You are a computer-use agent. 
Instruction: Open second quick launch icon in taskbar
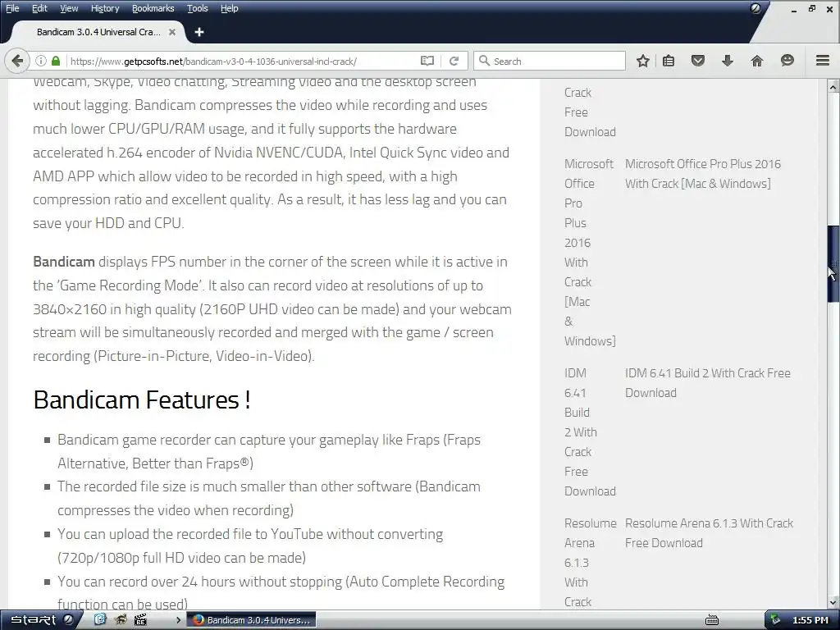(x=121, y=620)
